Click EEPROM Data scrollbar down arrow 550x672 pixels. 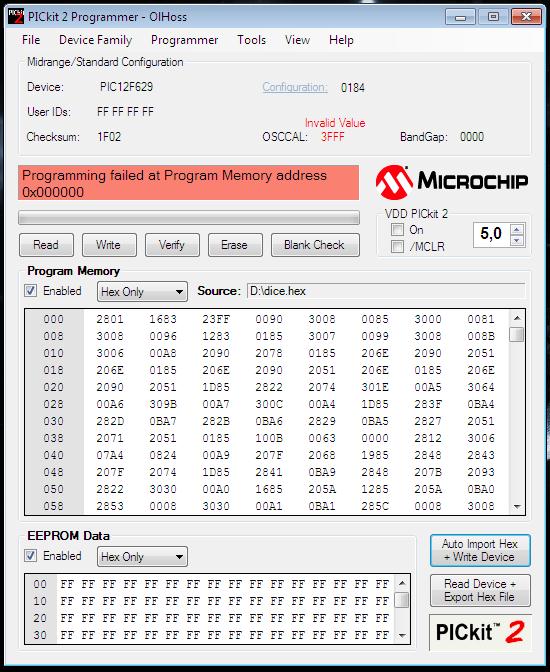coord(402,636)
